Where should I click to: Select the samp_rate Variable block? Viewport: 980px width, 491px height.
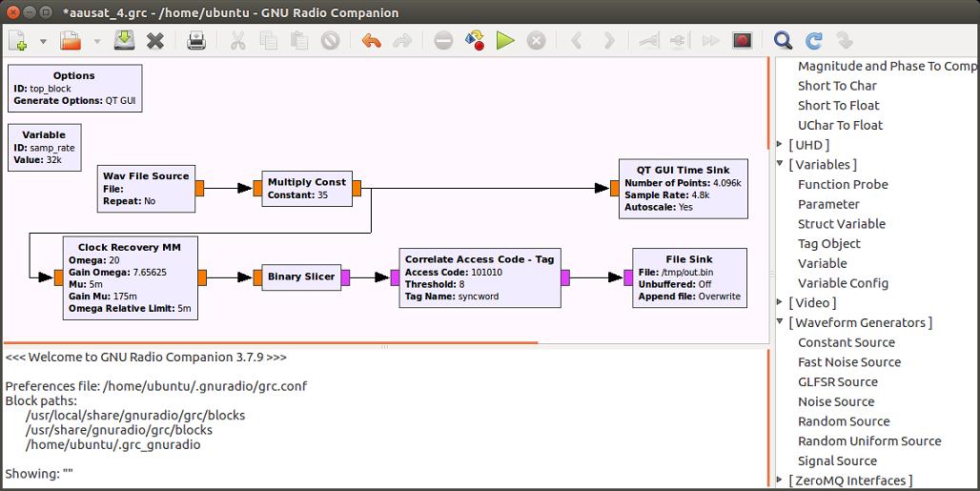click(x=45, y=148)
